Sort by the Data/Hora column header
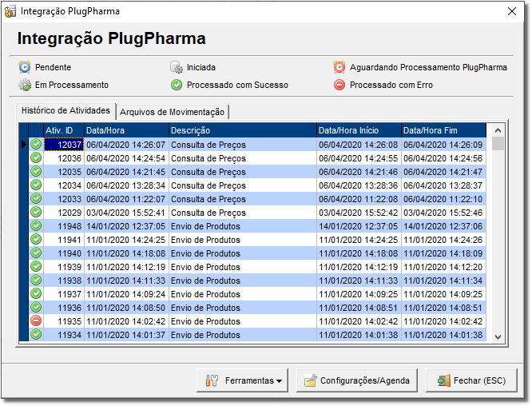The height and width of the screenshot is (406, 532). (126, 130)
